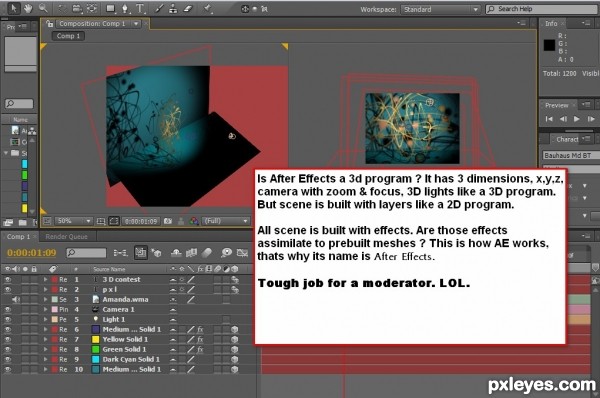The height and width of the screenshot is (398, 600).
Task: Click the Live Update icon in timeline
Action: (x=141, y=252)
